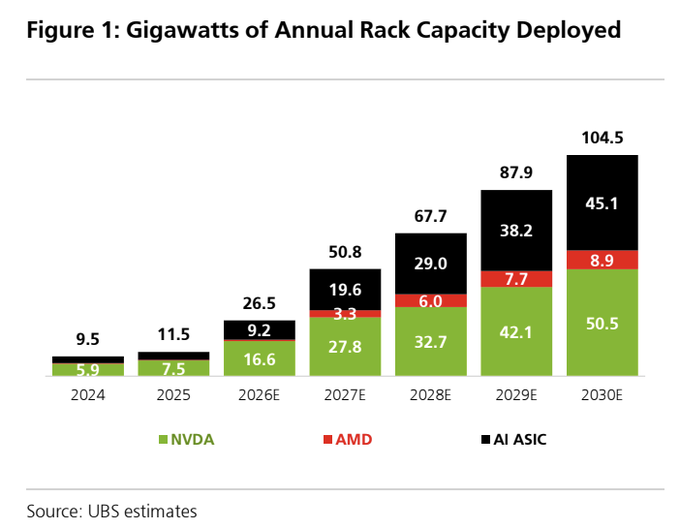Click the 16.6 NVDA segment of the 2026E bar
This screenshot has height=529, width=680.
(x=259, y=359)
